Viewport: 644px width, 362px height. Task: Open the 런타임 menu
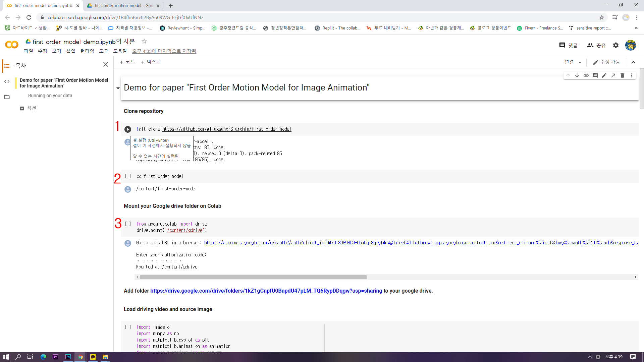pyautogui.click(x=87, y=51)
